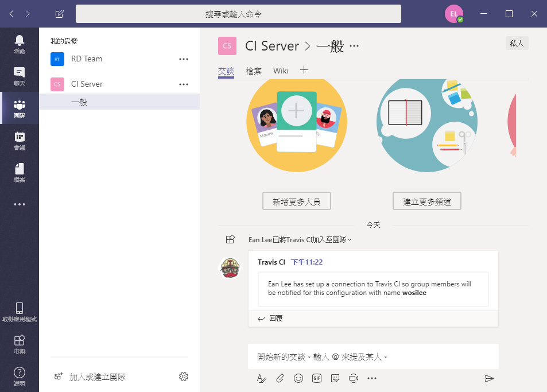Open the emoji picker smiley icon
Image resolution: width=547 pixels, height=392 pixels.
(298, 378)
